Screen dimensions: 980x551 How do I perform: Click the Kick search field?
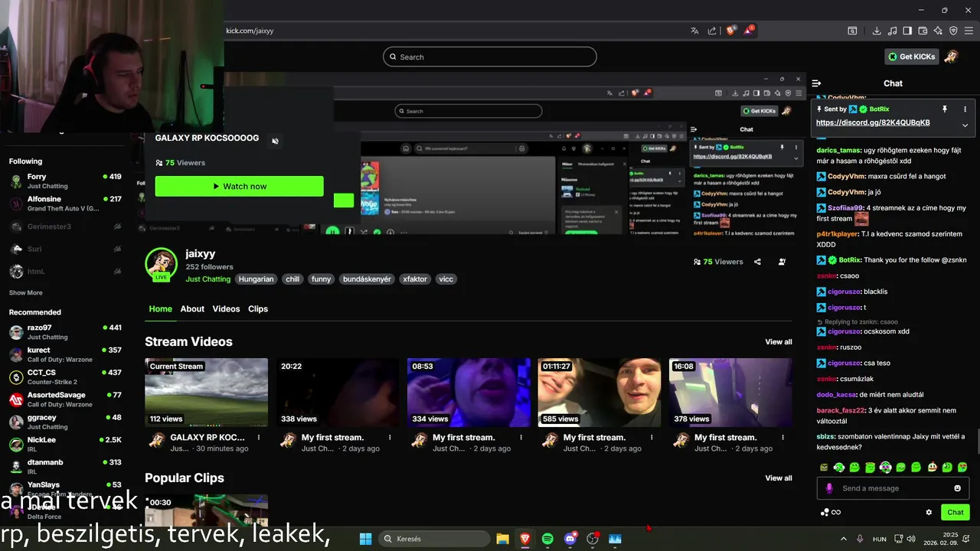coord(490,57)
